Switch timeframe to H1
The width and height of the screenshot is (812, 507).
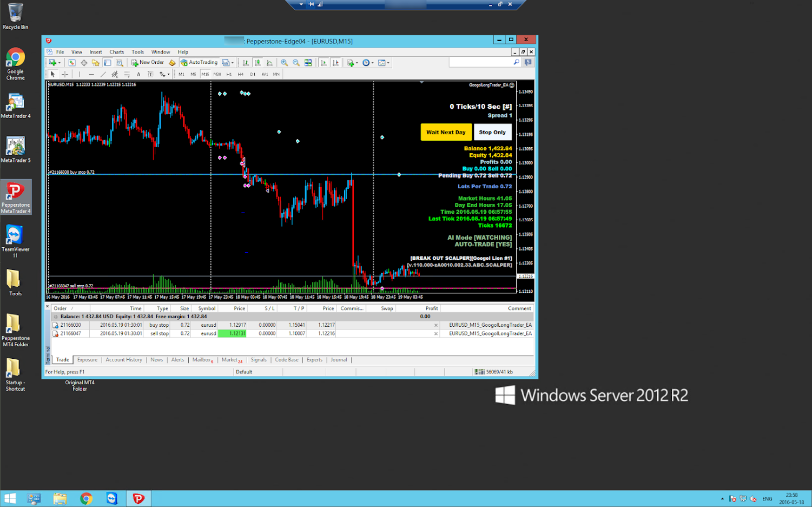[x=229, y=74]
